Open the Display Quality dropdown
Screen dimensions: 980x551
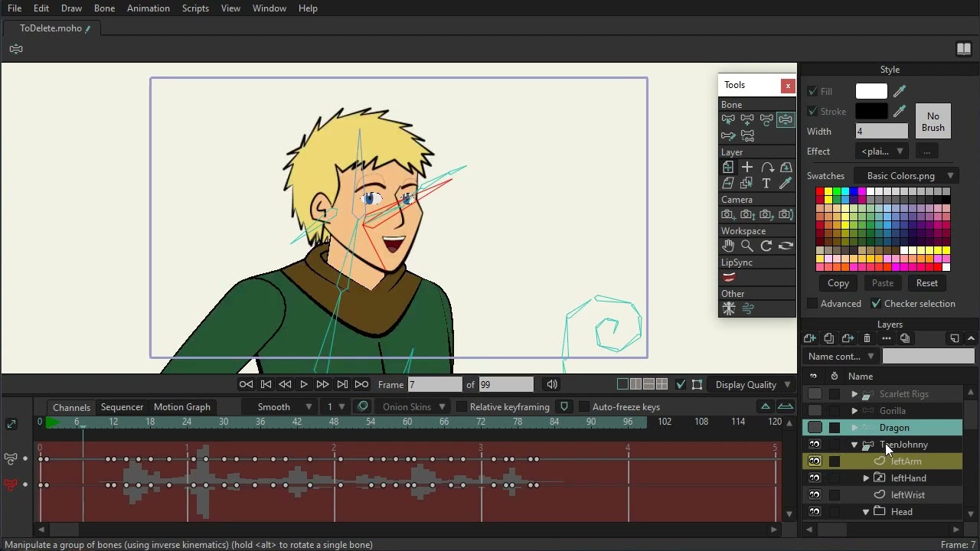753,384
